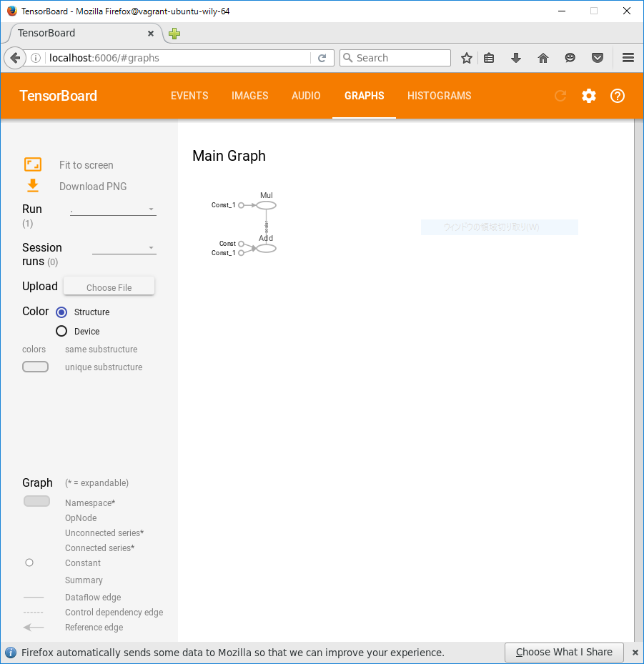Switch to the IMAGES tab
This screenshot has height=664, width=644.
coord(250,96)
